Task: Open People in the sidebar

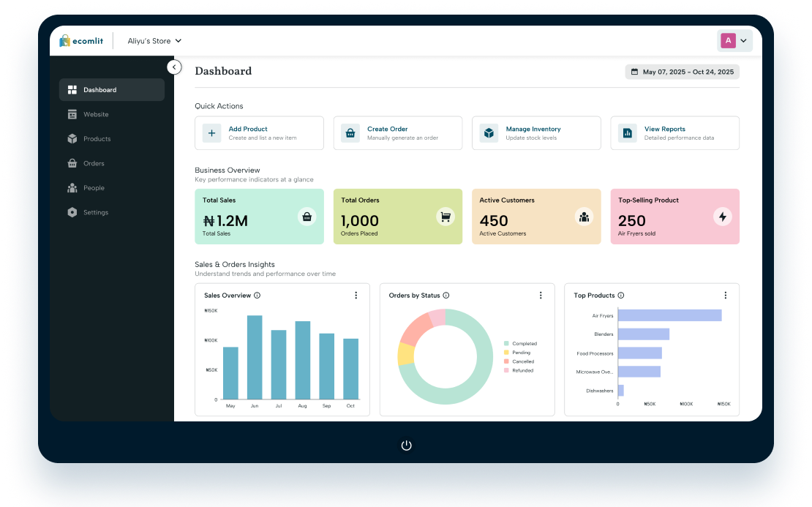Action: 112,188
